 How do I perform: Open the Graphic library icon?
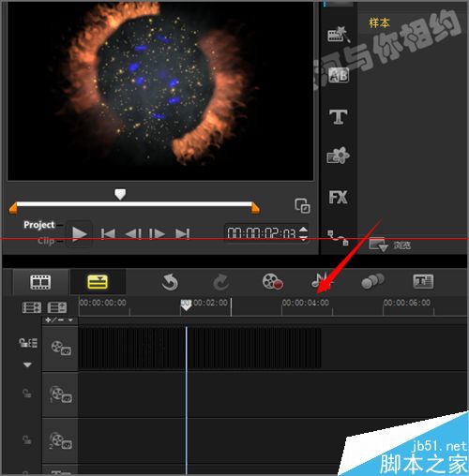point(338,156)
